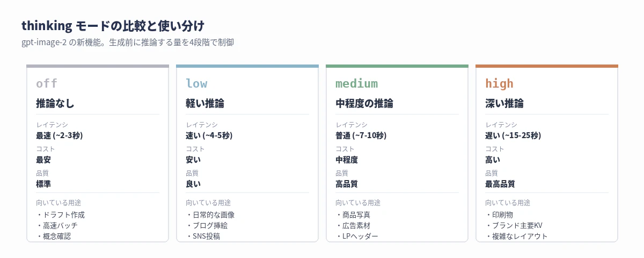Click the "off" mode heading

pyautogui.click(x=46, y=84)
